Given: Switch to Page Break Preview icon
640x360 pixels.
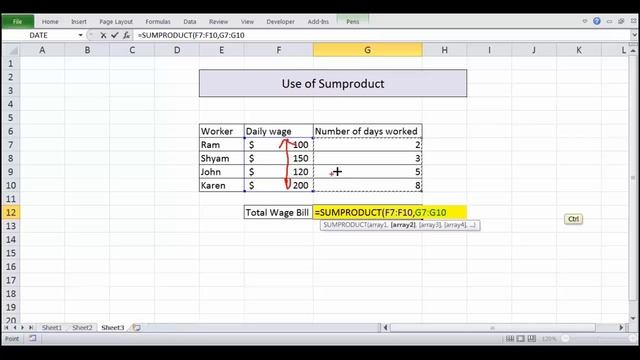Looking at the screenshot, I should point(531,338).
